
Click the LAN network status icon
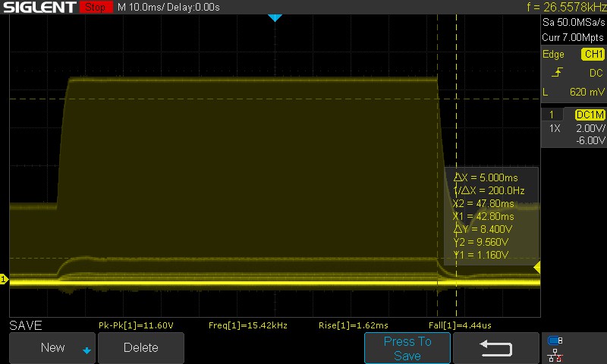(x=555, y=355)
